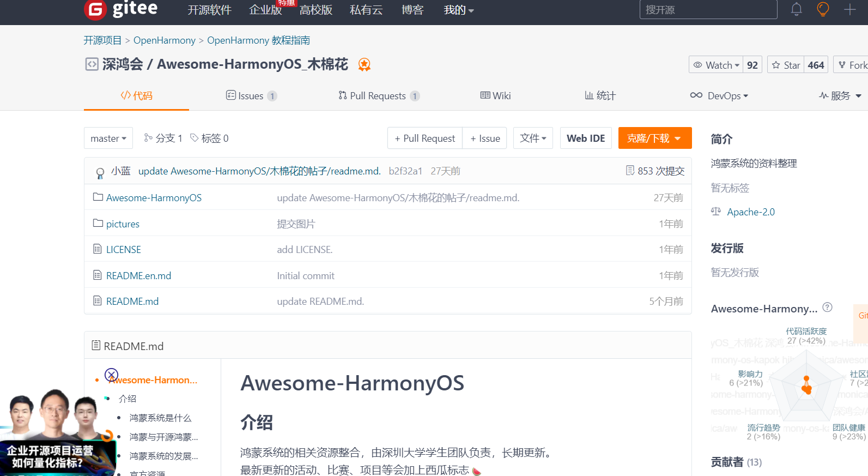Open 博客 in top navigation
Screen dimensions: 868x476
click(x=412, y=10)
